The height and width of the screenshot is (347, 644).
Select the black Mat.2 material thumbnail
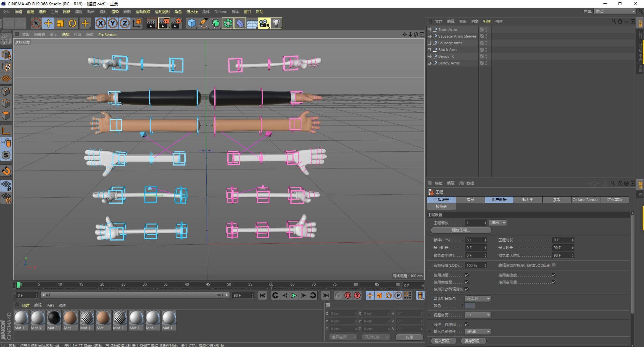tap(54, 317)
